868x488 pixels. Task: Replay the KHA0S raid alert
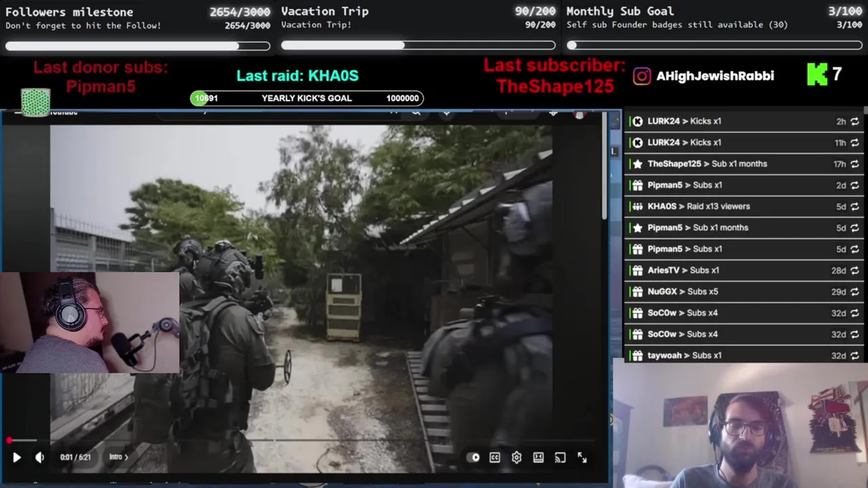point(854,207)
